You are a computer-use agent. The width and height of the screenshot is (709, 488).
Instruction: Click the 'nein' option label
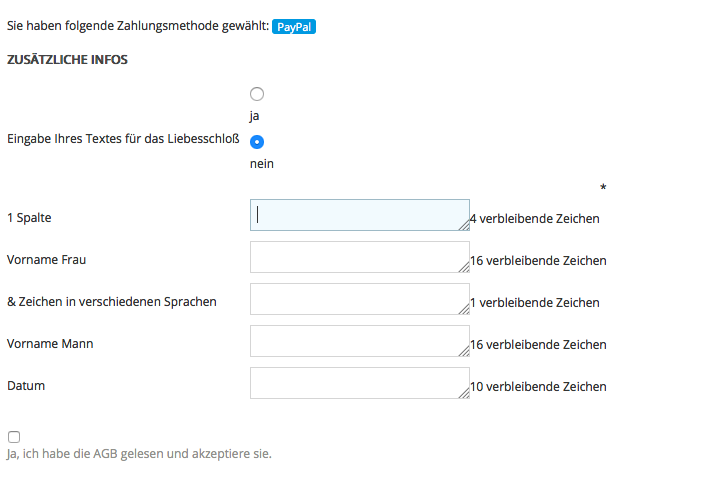click(x=262, y=164)
